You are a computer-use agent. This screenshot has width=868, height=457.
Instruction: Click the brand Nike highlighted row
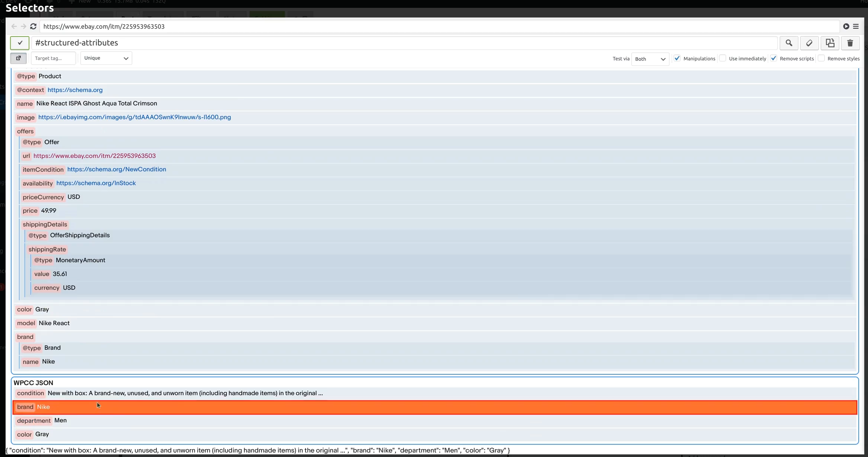pyautogui.click(x=435, y=406)
